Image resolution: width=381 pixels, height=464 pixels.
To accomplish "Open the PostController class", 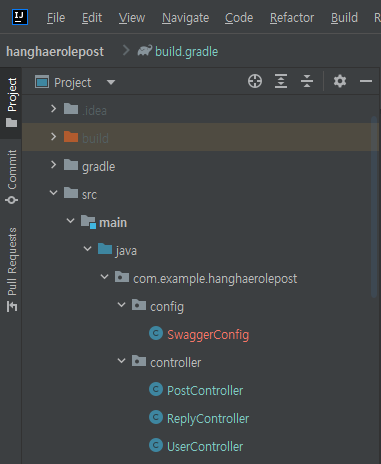I will click(x=205, y=391).
